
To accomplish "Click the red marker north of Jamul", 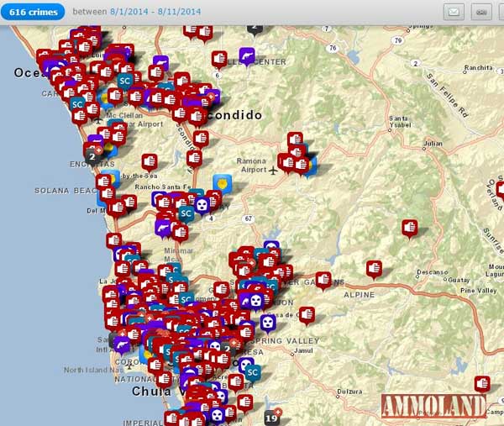I will point(307,314).
